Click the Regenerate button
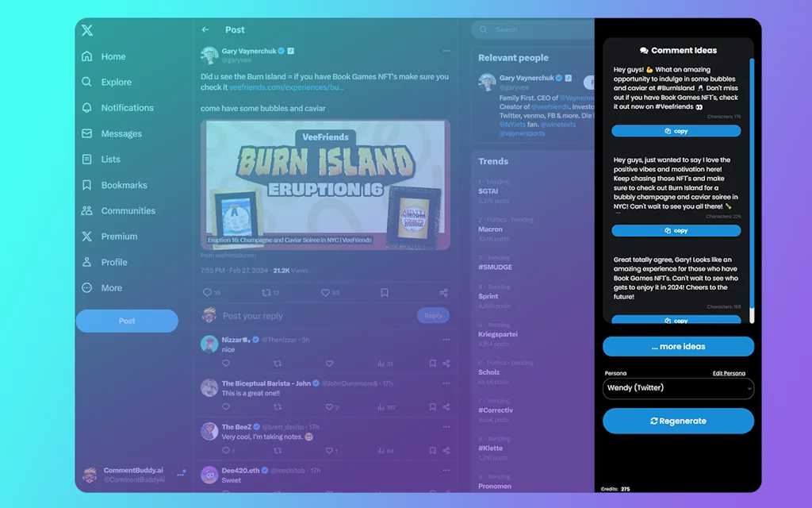Image resolution: width=812 pixels, height=508 pixels. tap(678, 421)
